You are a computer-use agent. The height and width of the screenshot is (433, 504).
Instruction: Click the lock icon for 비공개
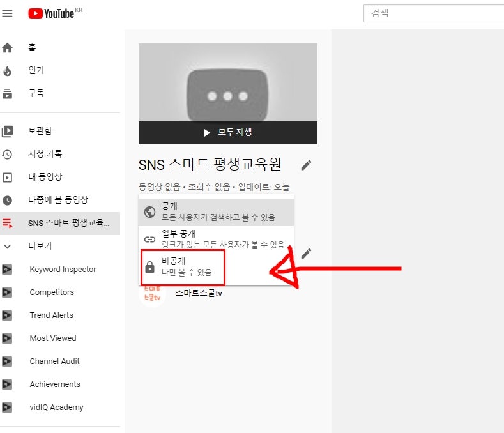(x=149, y=267)
